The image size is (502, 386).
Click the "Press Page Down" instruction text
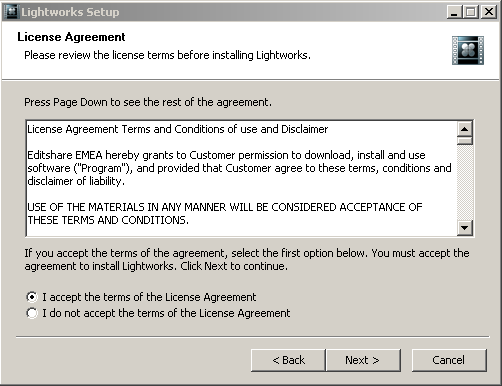pyautogui.click(x=148, y=102)
